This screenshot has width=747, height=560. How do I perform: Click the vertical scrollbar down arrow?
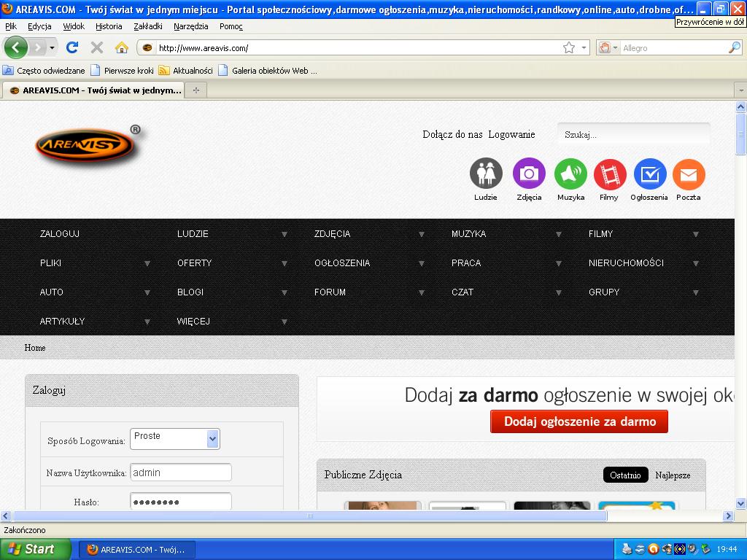740,503
